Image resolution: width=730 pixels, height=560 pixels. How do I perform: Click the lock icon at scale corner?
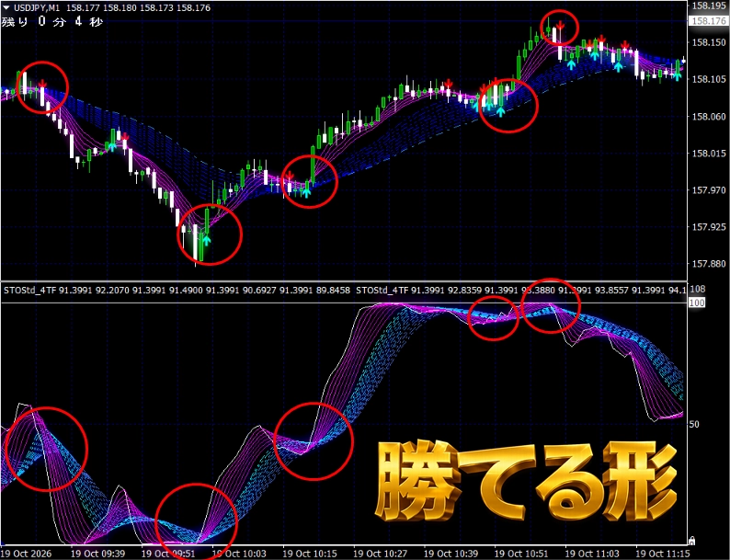click(x=691, y=541)
